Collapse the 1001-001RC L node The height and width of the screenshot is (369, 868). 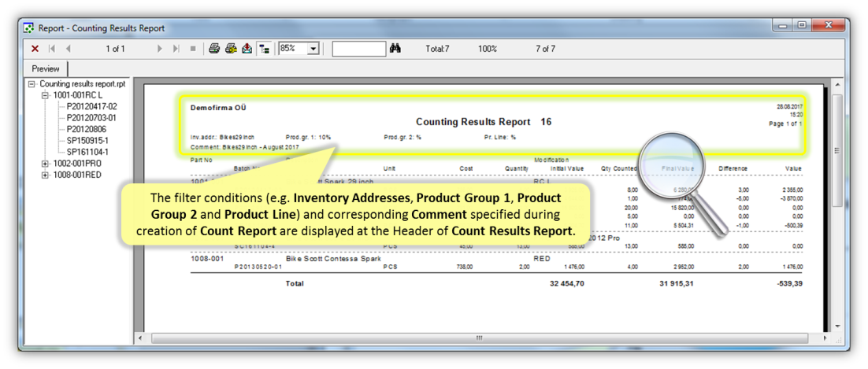tap(46, 95)
